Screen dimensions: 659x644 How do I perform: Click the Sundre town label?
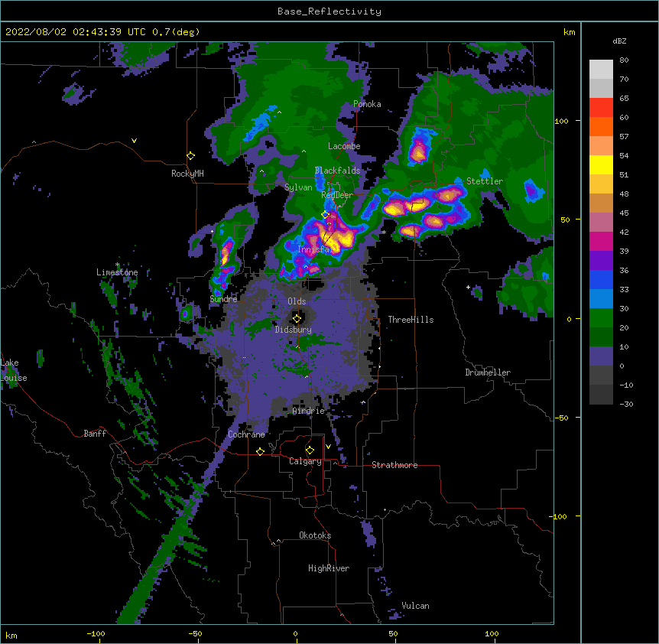tap(223, 299)
